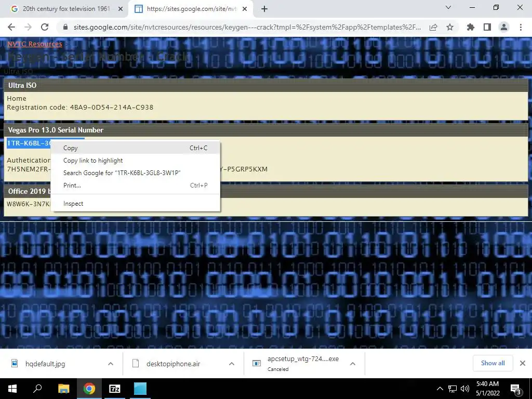The height and width of the screenshot is (399, 532).
Task: Toggle Chrome side panel icon
Action: click(x=487, y=27)
